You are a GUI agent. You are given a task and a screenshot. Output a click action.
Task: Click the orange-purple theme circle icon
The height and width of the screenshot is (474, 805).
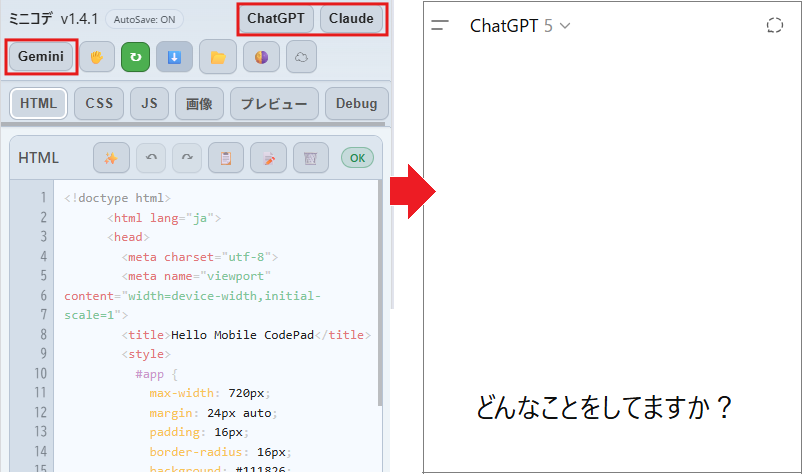[x=260, y=57]
